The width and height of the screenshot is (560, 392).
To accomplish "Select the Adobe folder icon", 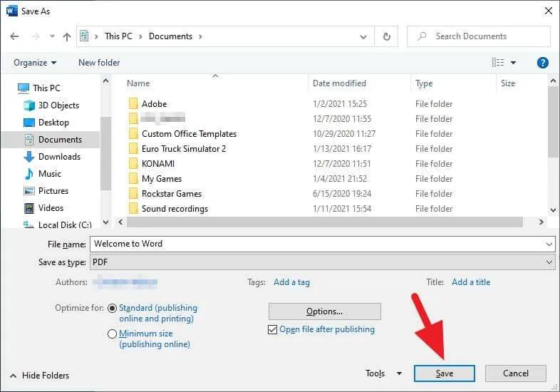I will [x=133, y=103].
